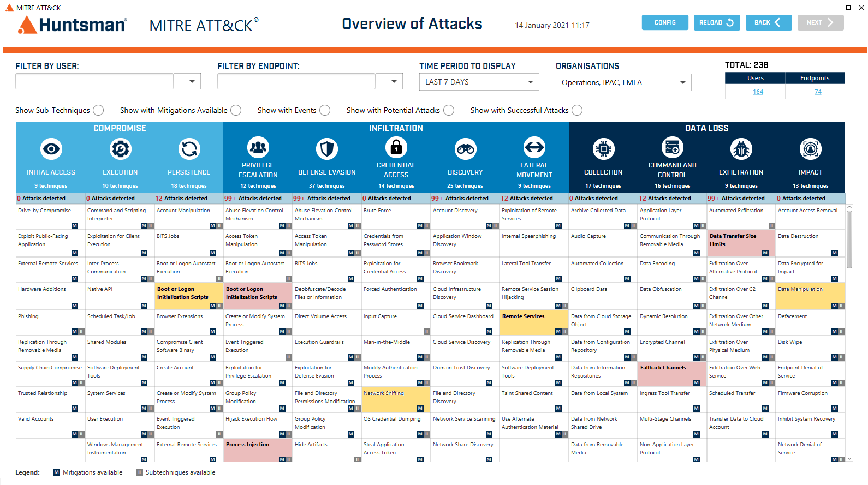868x485 pixels.
Task: Enable Show with Successful Attacks
Action: (577, 110)
